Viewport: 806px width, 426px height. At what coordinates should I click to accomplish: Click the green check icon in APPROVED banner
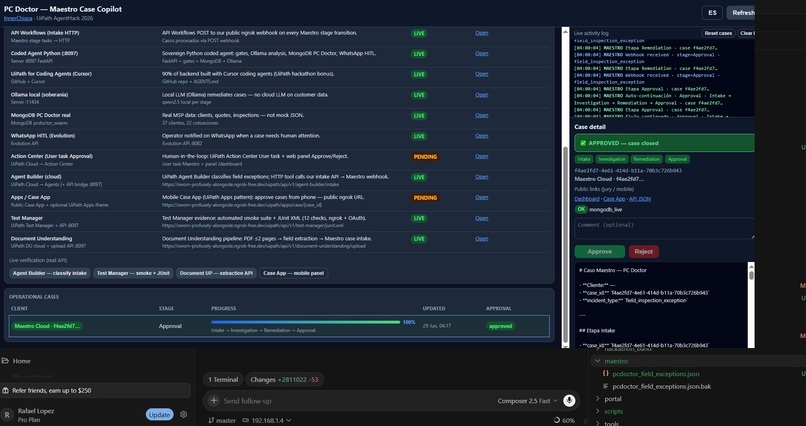click(x=583, y=143)
